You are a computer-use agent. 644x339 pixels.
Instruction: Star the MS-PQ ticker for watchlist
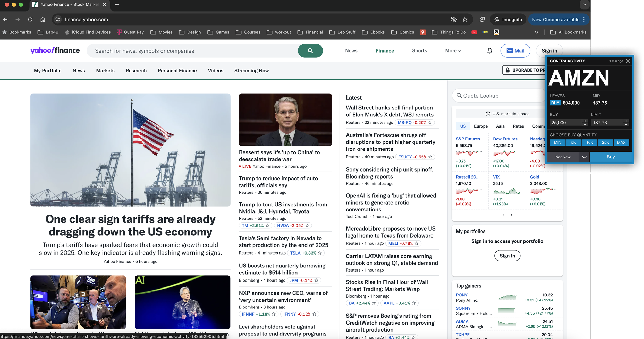click(430, 123)
